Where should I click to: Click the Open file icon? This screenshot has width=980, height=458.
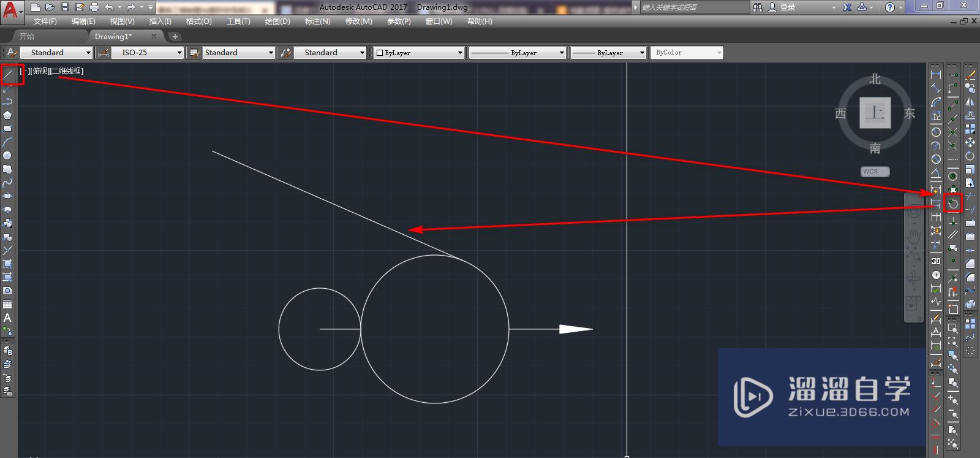pos(50,7)
